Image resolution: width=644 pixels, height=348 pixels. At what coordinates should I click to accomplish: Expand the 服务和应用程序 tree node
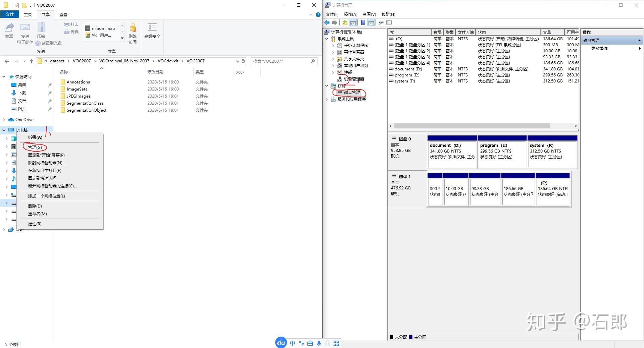pos(327,99)
